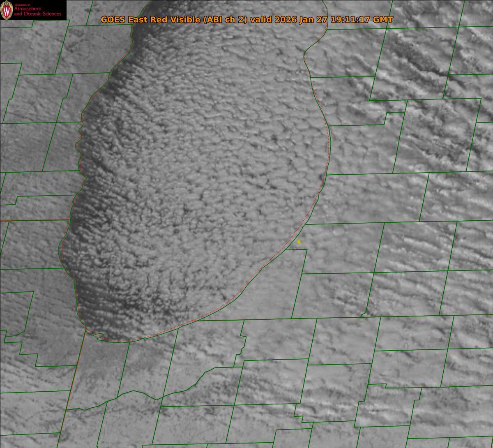Click the yellow location marker dot
This screenshot has height=448, width=493.
[x=299, y=242]
